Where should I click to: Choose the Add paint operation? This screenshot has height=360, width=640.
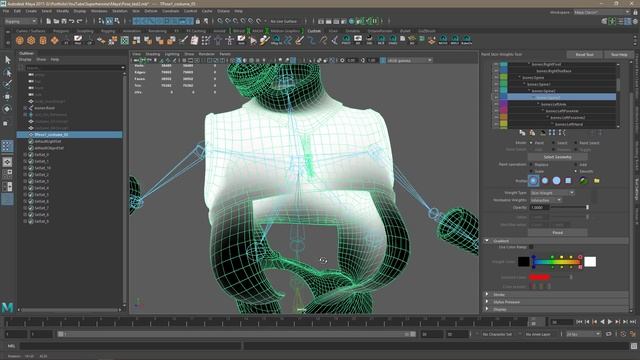576,164
